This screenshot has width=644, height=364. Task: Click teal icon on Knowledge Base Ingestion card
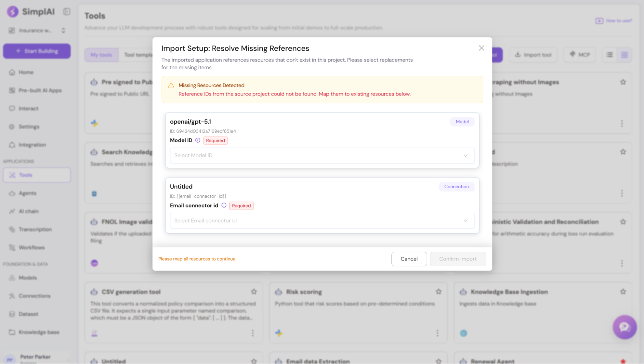(x=464, y=333)
